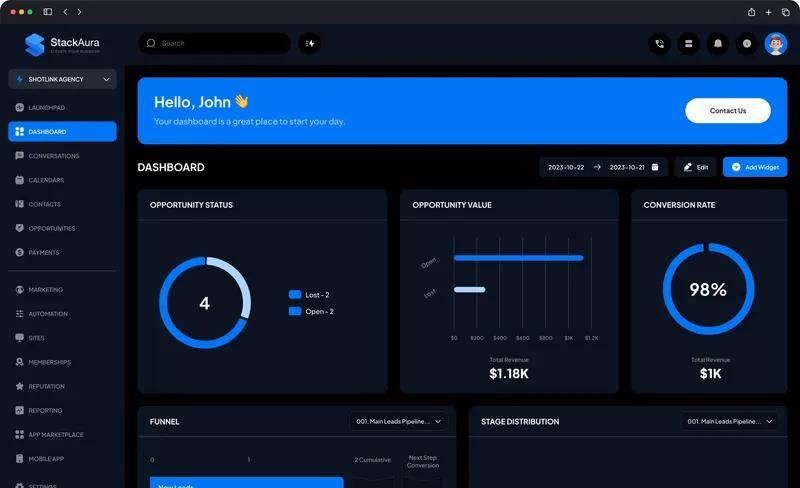Open the notifications bell
800x488 pixels.
717,44
